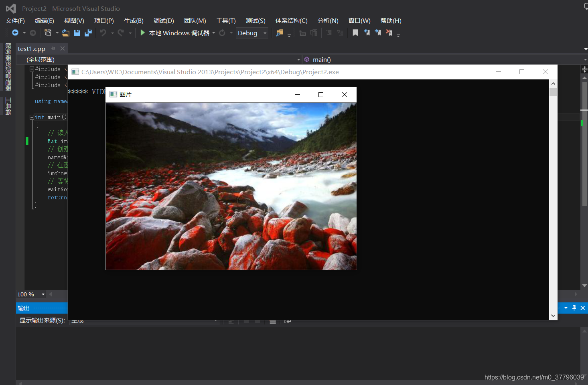Pin the Output window with the pin icon

click(574, 308)
